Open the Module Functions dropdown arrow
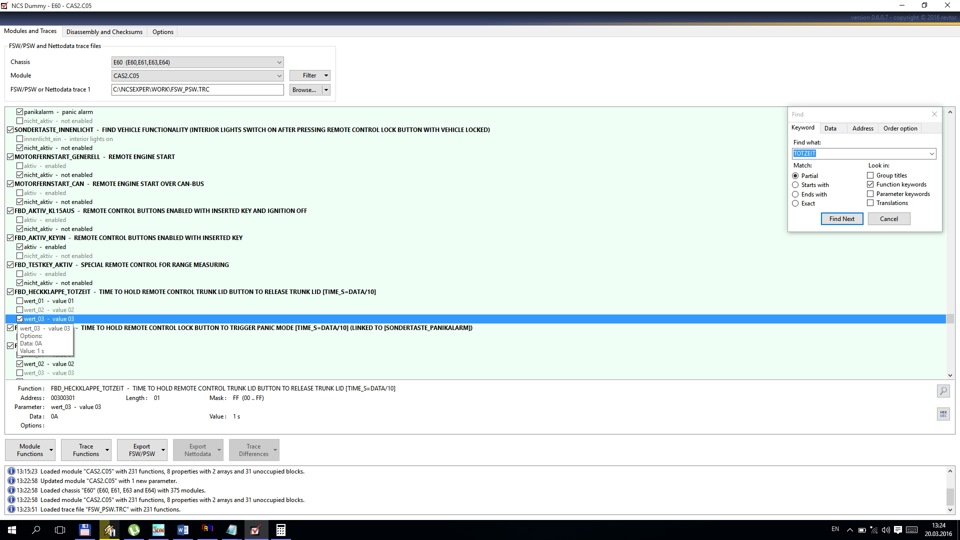Screen dimensions: 960x540 tap(51, 450)
